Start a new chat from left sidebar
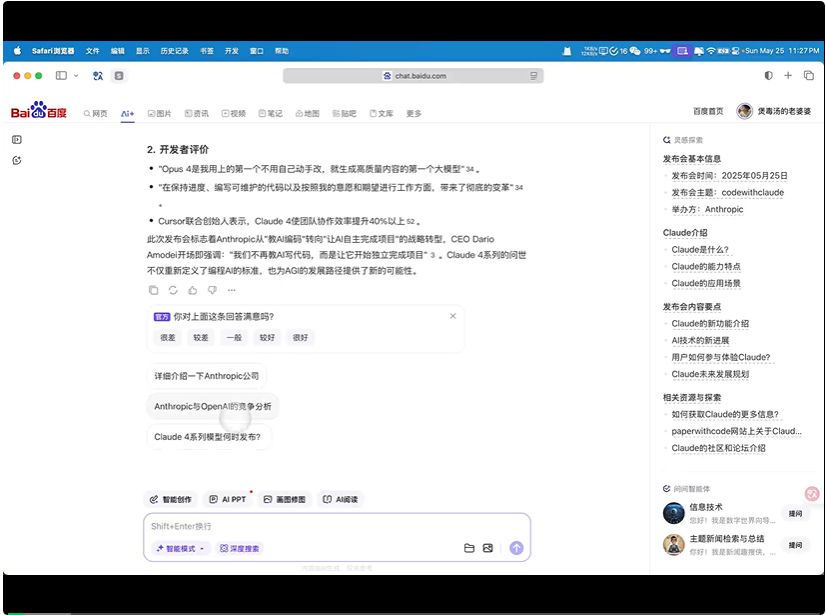 tap(17, 160)
